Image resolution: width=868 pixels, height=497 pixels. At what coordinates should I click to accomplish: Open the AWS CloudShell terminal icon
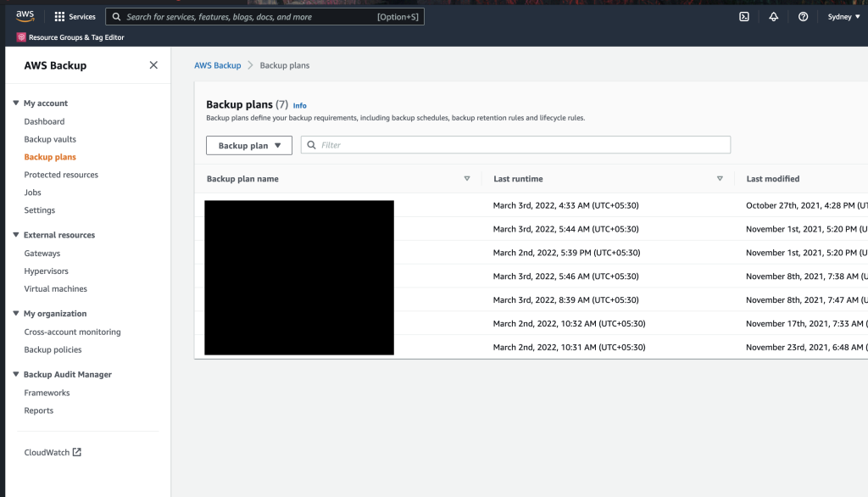pyautogui.click(x=743, y=16)
